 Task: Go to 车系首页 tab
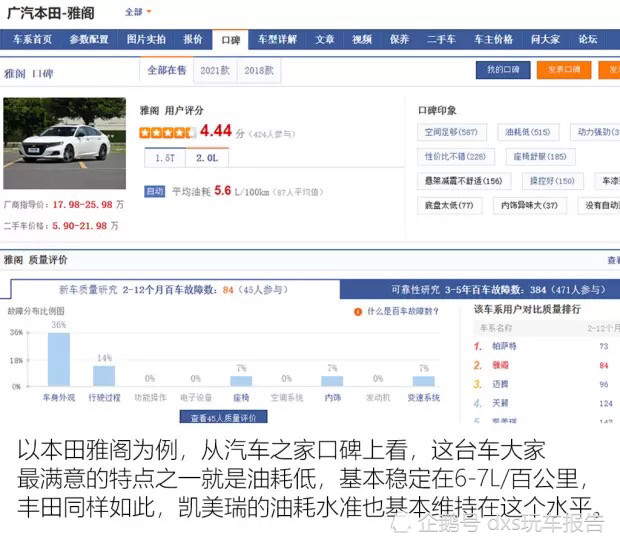coord(32,40)
